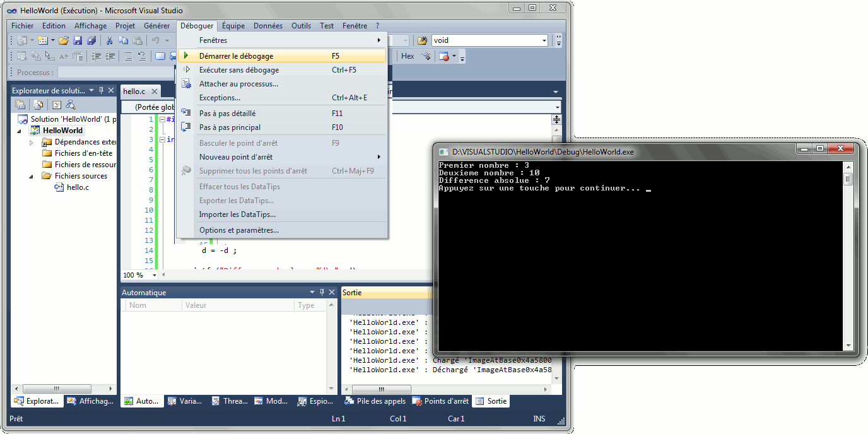The image size is (868, 434).
Task: Click the breakpoints window toolbar icon
Action: click(x=444, y=56)
